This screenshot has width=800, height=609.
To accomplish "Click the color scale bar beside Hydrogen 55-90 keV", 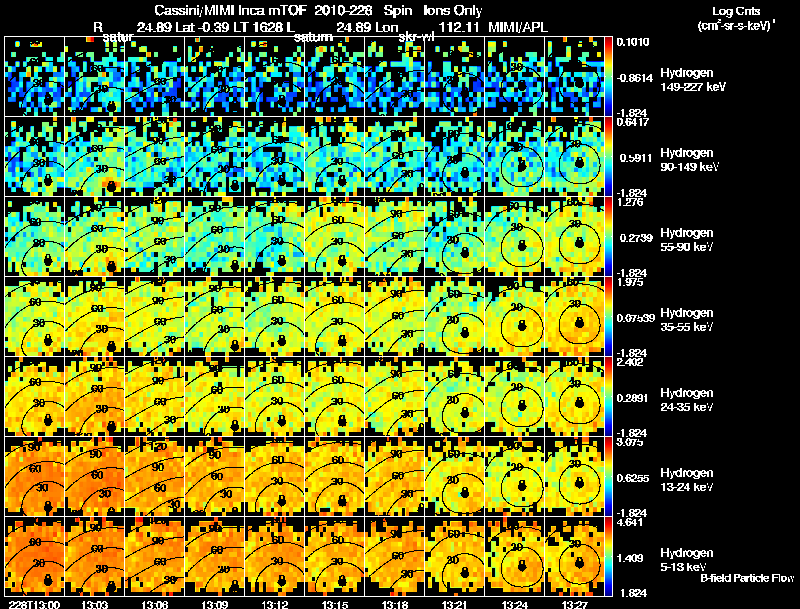I will (608, 237).
